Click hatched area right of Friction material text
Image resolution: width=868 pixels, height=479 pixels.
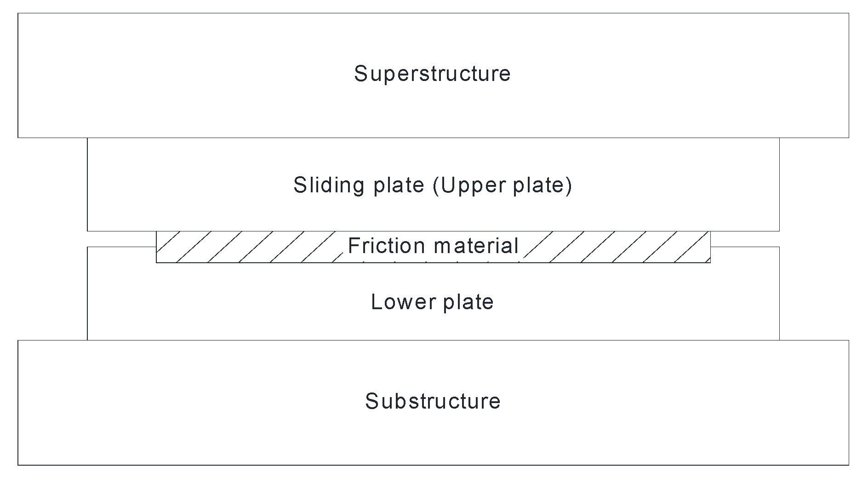pyautogui.click(x=616, y=247)
